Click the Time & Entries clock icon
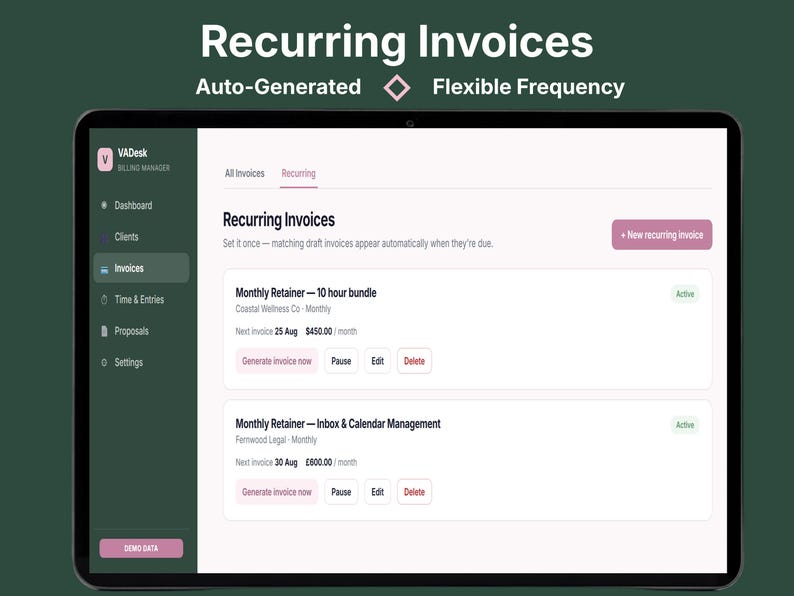This screenshot has width=794, height=596. point(104,300)
